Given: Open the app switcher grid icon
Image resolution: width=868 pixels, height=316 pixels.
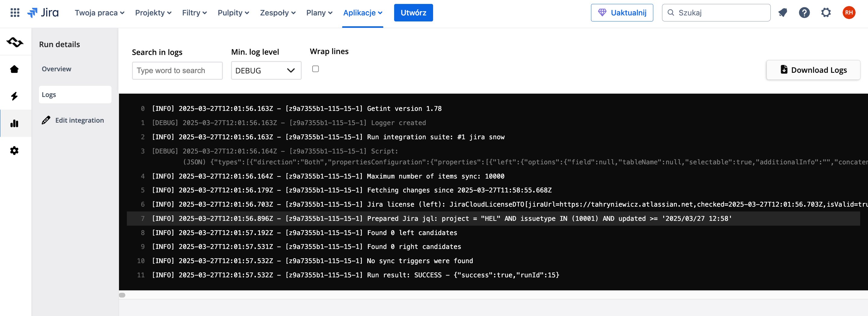Looking at the screenshot, I should pos(15,13).
